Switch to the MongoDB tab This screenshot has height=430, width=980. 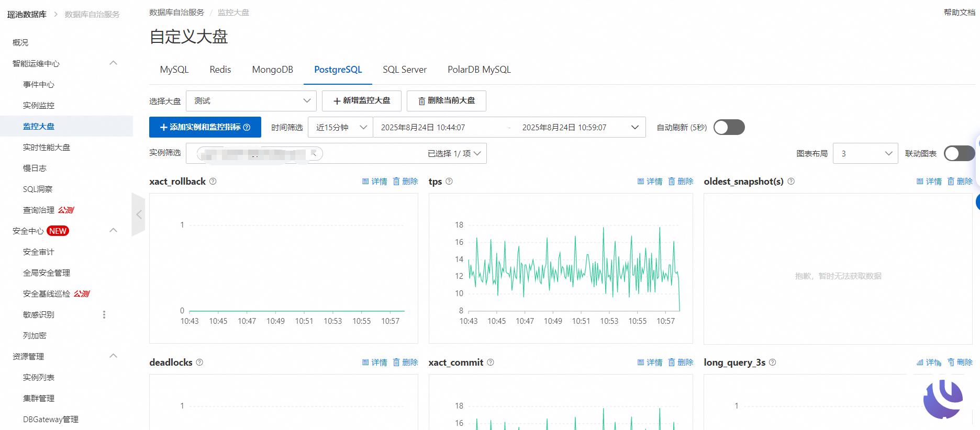(273, 70)
